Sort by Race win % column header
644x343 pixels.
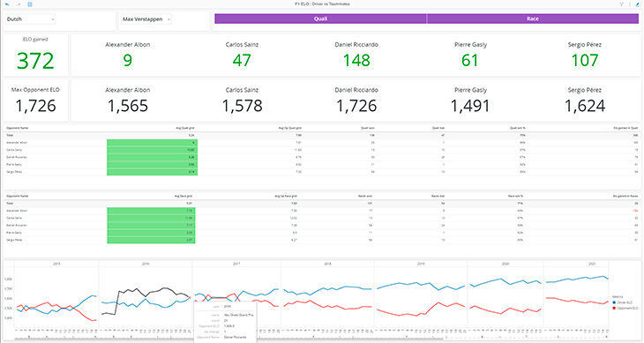click(x=516, y=196)
